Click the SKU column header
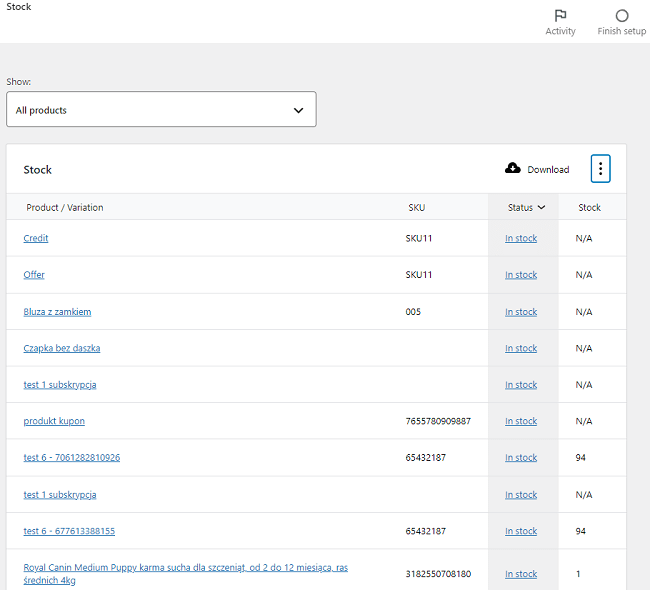 click(417, 207)
